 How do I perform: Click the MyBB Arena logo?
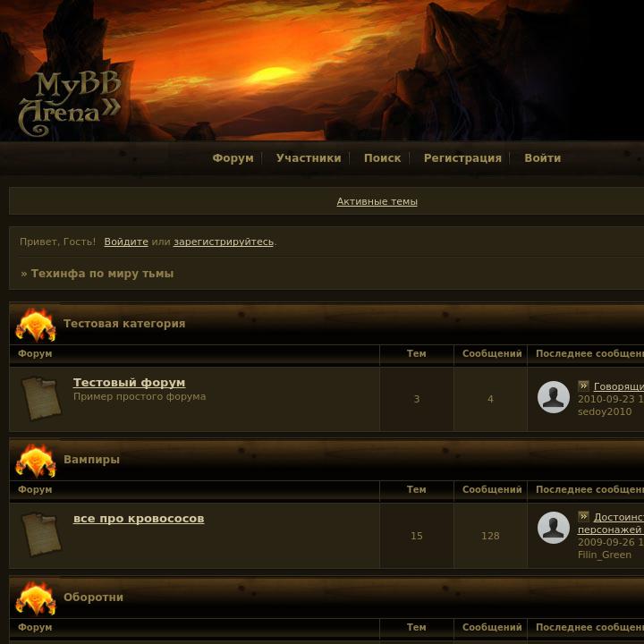point(70,104)
